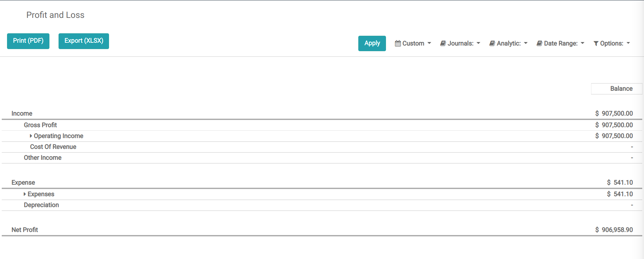
Task: Open the Custom date dropdown
Action: click(414, 43)
